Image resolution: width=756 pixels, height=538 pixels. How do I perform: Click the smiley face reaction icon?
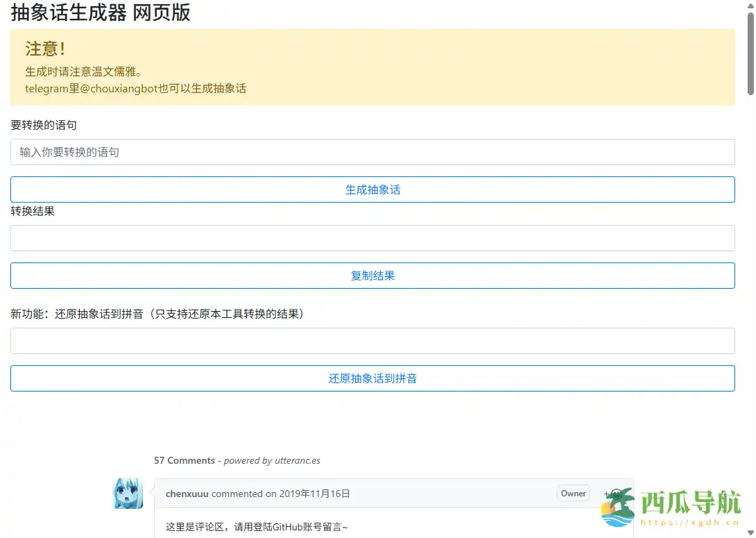pyautogui.click(x=617, y=494)
